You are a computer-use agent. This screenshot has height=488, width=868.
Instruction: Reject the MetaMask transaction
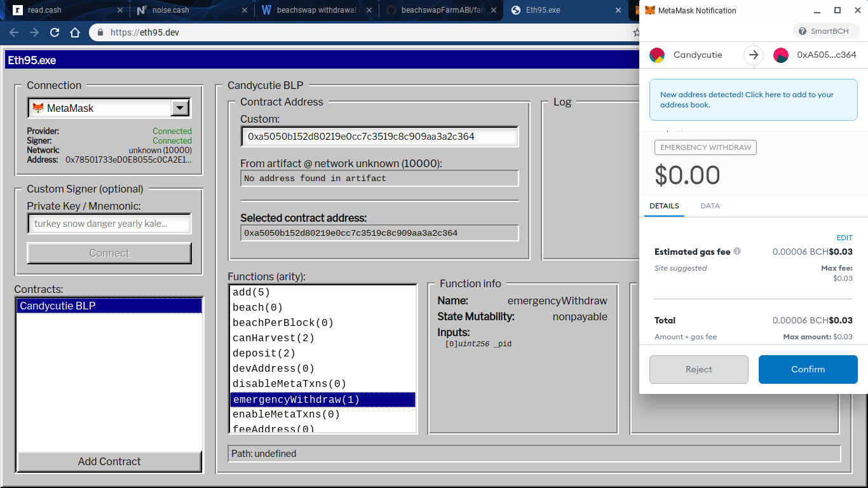coord(699,369)
